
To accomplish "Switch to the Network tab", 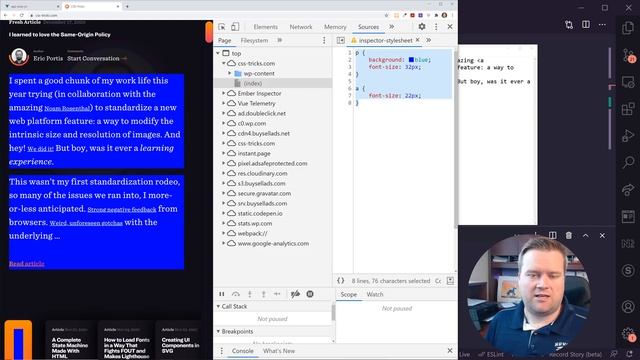I will tap(301, 27).
